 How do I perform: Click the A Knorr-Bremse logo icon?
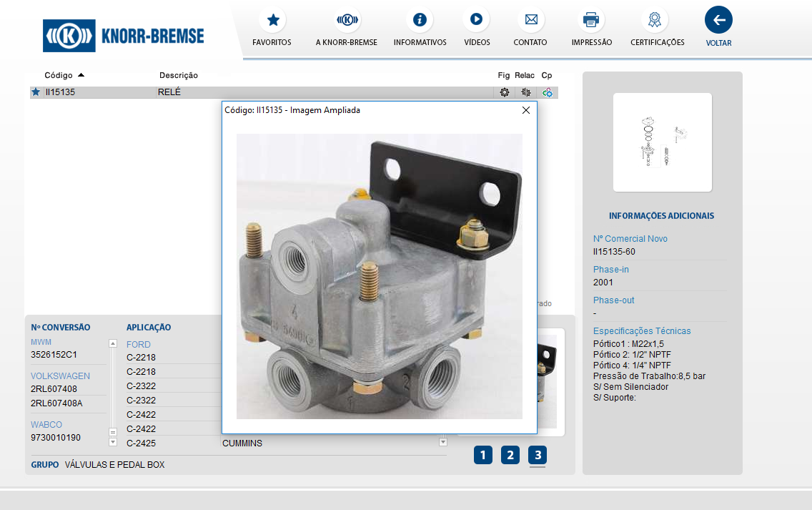[347, 20]
